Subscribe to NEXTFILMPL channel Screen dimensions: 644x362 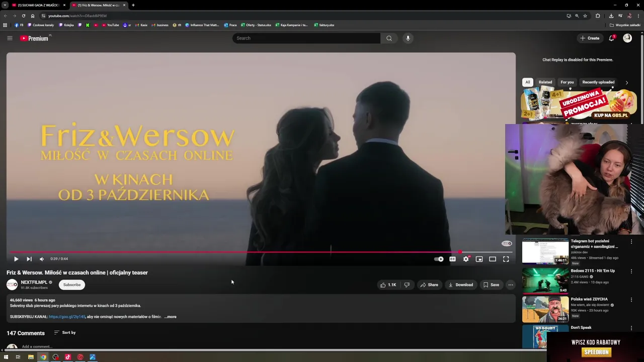71,285
